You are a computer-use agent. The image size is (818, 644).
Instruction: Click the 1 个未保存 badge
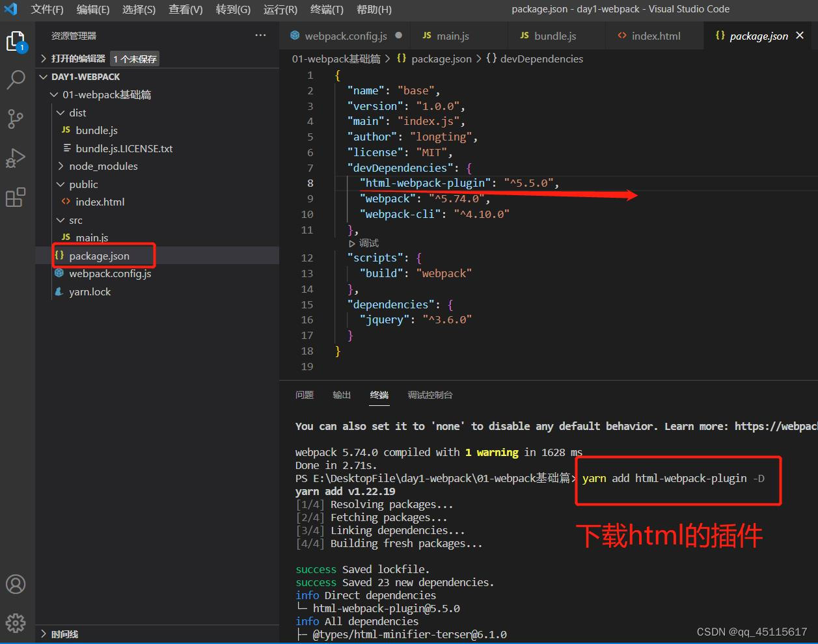[135, 59]
